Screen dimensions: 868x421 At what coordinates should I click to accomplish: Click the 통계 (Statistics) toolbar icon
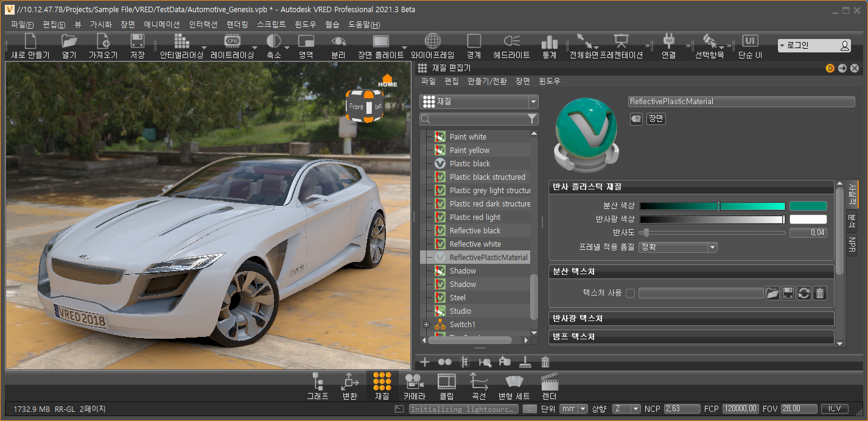tap(549, 41)
